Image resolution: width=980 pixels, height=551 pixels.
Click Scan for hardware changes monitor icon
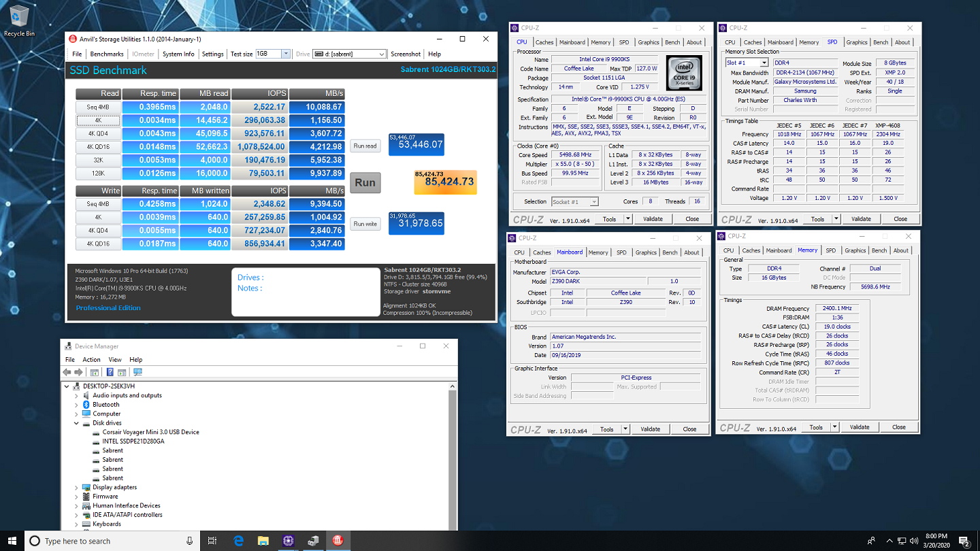click(138, 372)
